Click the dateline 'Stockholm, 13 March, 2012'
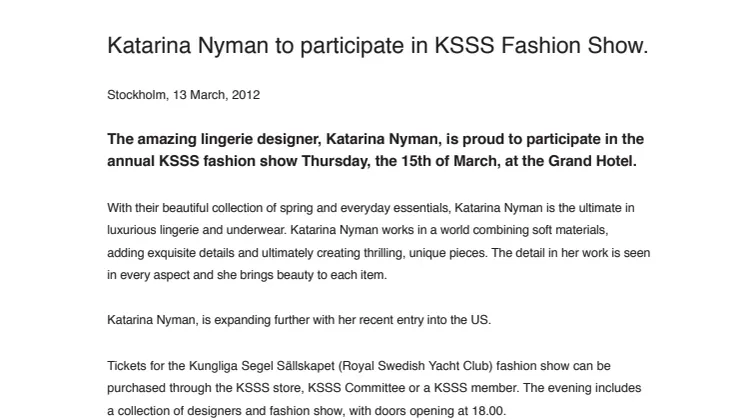 (x=184, y=95)
